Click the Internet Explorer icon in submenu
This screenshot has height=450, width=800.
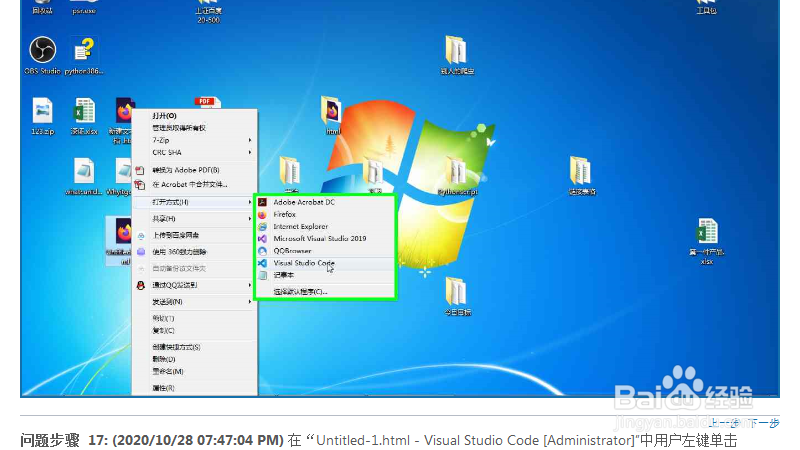(x=262, y=227)
